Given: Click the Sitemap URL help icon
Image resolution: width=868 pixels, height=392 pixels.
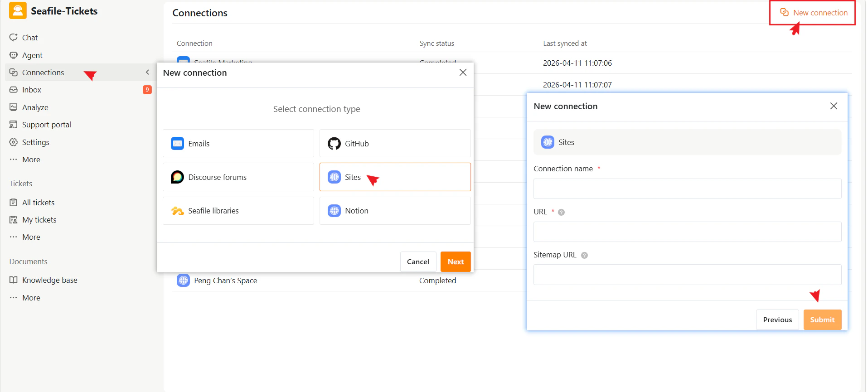Looking at the screenshot, I should tap(584, 255).
